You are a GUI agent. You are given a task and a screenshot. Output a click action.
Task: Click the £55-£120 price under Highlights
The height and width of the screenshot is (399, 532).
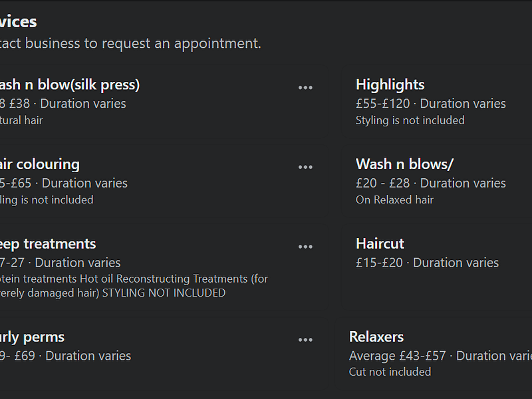tap(383, 104)
